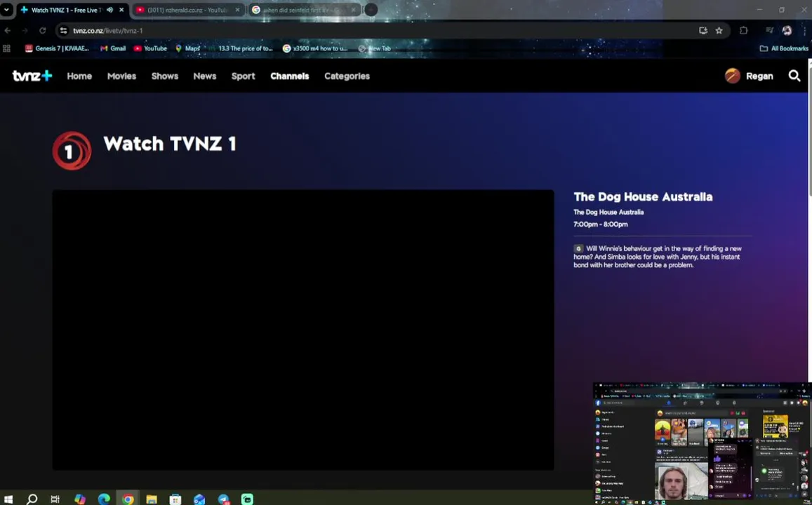The width and height of the screenshot is (812, 505).
Task: Open Outlook from taskbar
Action: pyautogui.click(x=199, y=499)
